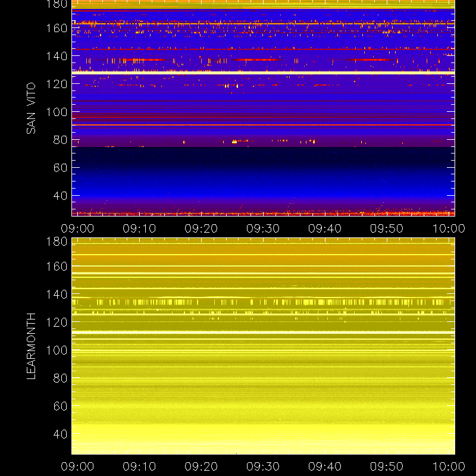Select 180 tick label on Learmonth axis
Image resolution: width=476 pixels, height=476 pixels.
pyautogui.click(x=57, y=242)
